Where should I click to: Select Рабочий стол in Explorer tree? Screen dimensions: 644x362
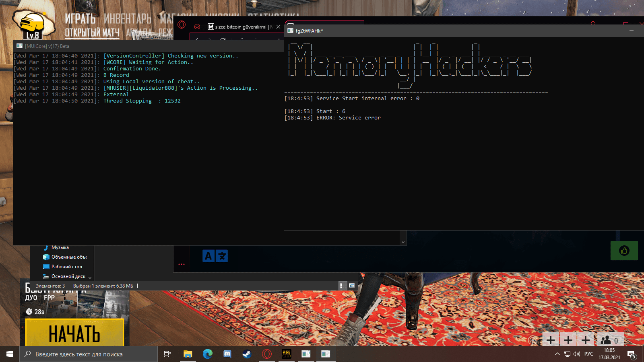[62, 267]
